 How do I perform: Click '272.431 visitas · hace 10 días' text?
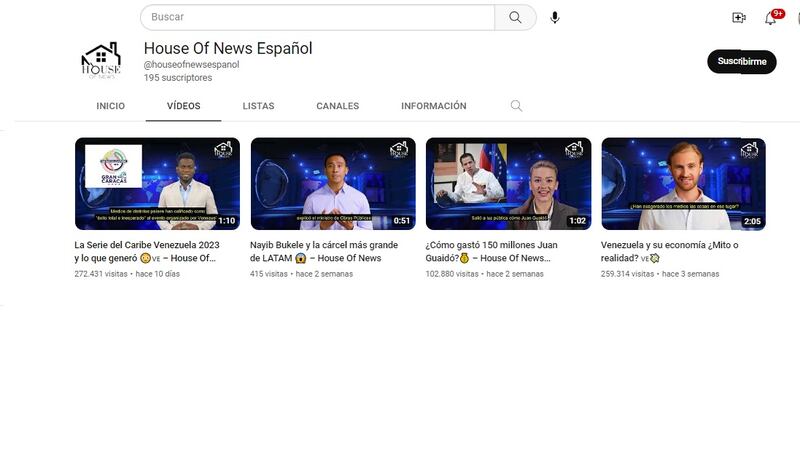point(127,274)
